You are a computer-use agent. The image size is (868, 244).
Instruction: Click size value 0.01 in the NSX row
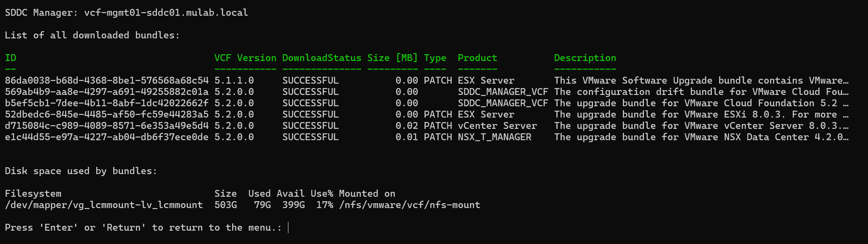click(x=406, y=137)
